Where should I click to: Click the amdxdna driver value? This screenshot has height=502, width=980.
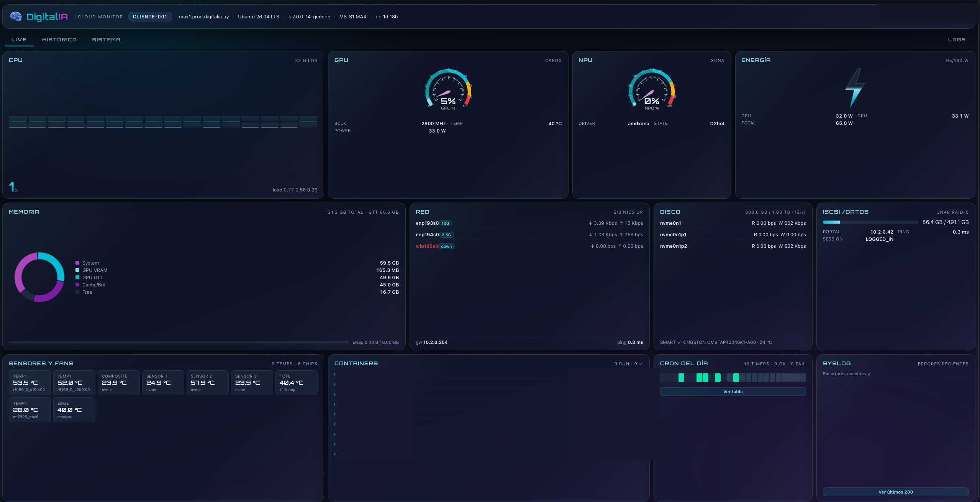tap(638, 123)
